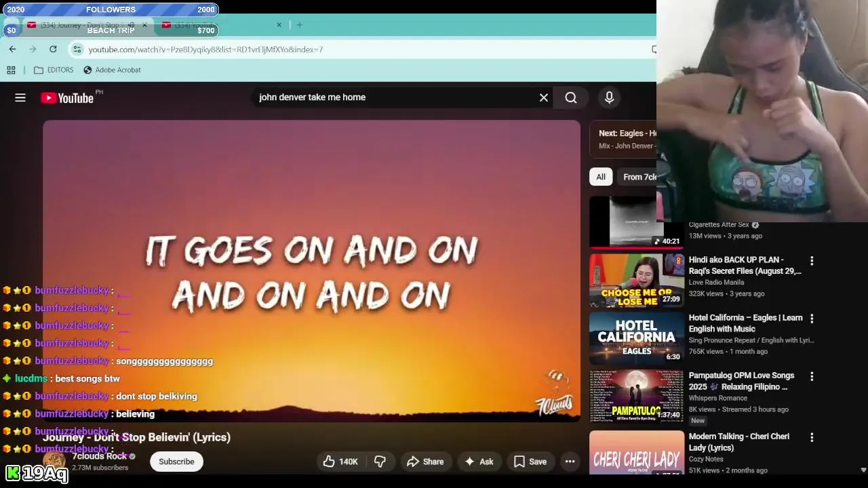This screenshot has width=868, height=488.
Task: Open the 7clouds Rock channel page
Action: (x=99, y=456)
